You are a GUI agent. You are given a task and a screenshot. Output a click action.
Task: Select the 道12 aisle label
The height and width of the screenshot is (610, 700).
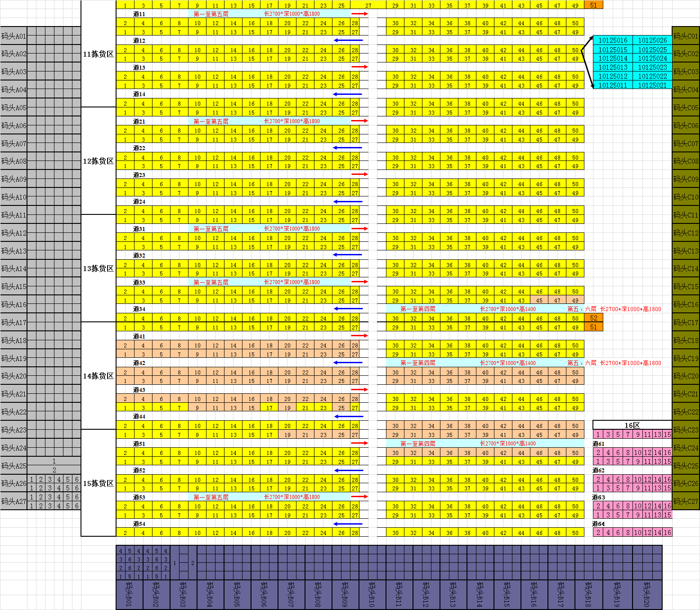click(x=139, y=40)
